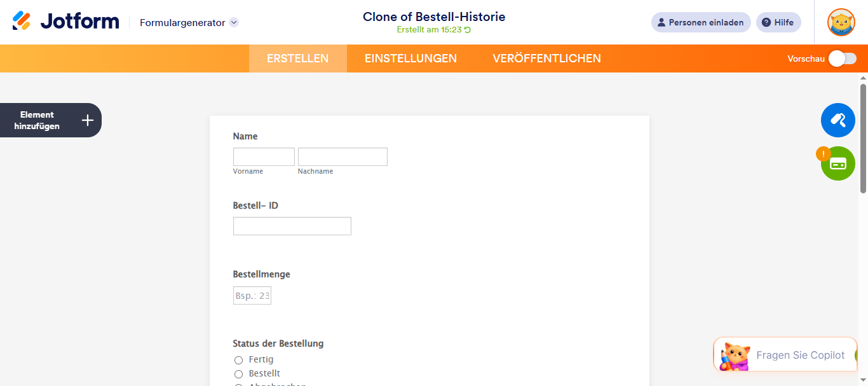
Task: Click the Copilot cat mascot icon
Action: click(735, 355)
